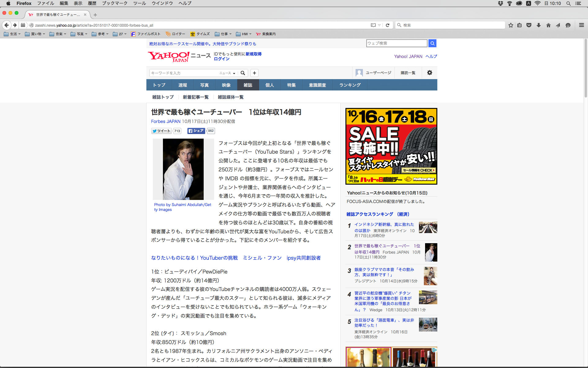Click the page's vertical scrollbar
The width and height of the screenshot is (588, 368).
586,67
